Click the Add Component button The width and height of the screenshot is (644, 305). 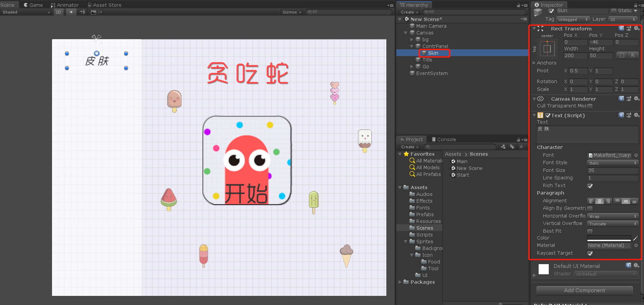[x=585, y=290]
